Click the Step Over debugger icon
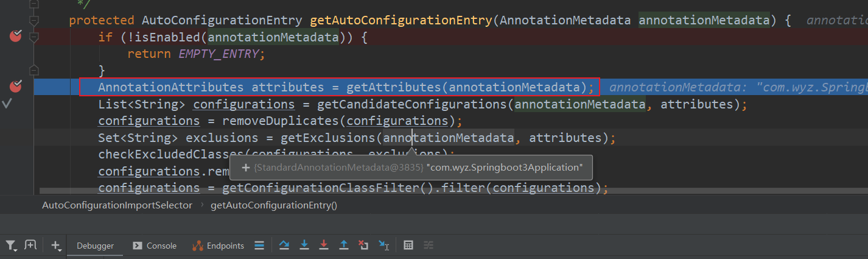 (284, 246)
